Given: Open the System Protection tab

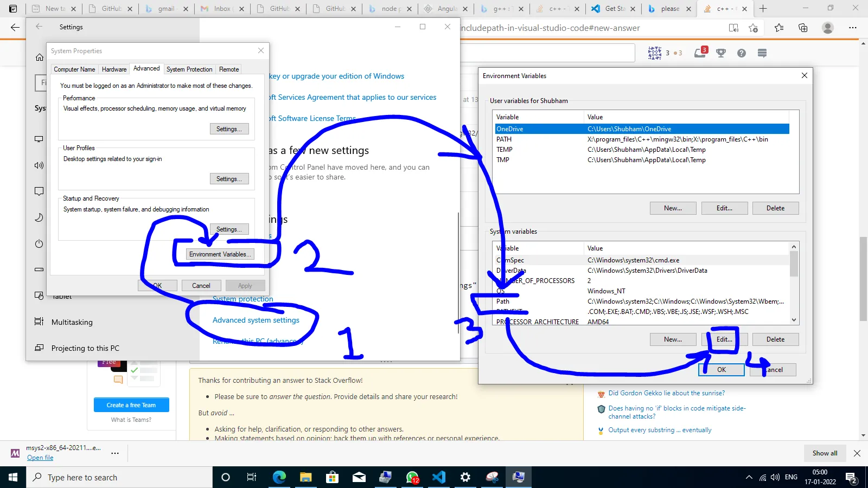Looking at the screenshot, I should (x=189, y=69).
